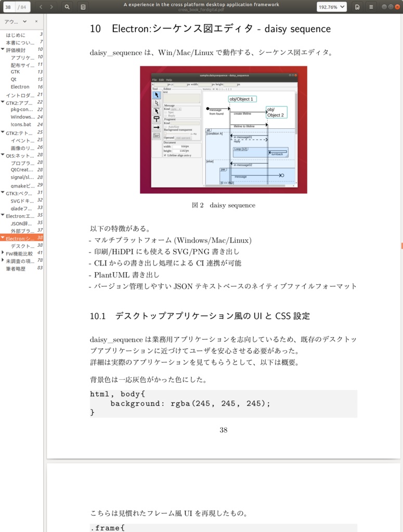Open the hamburger view options menu
Screen dimensions: 403x532
tap(371, 7)
